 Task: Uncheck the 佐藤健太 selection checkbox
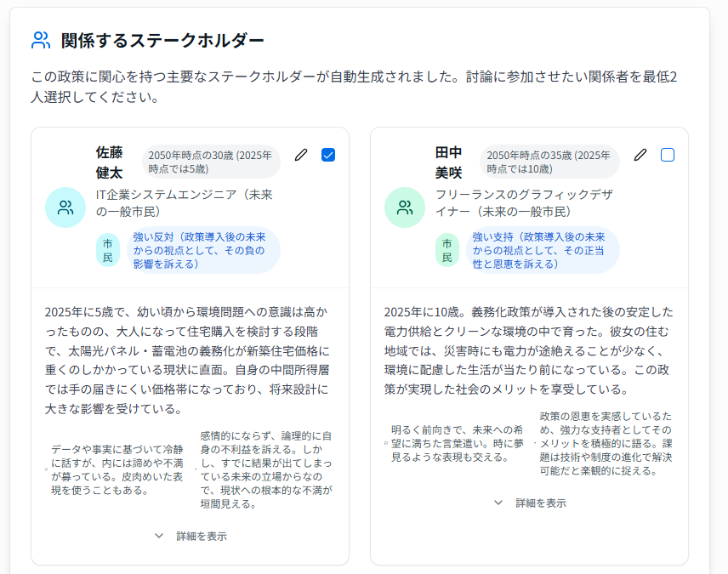click(x=328, y=155)
